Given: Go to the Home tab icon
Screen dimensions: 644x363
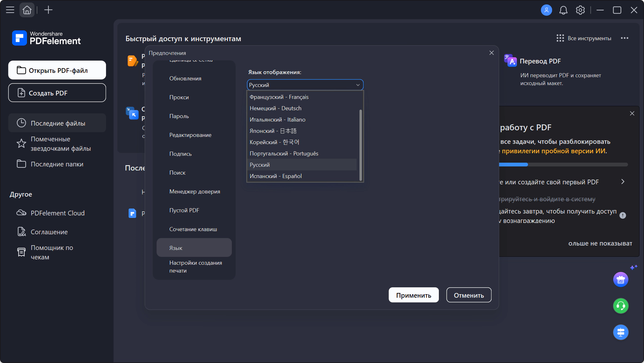Looking at the screenshot, I should pos(27,10).
